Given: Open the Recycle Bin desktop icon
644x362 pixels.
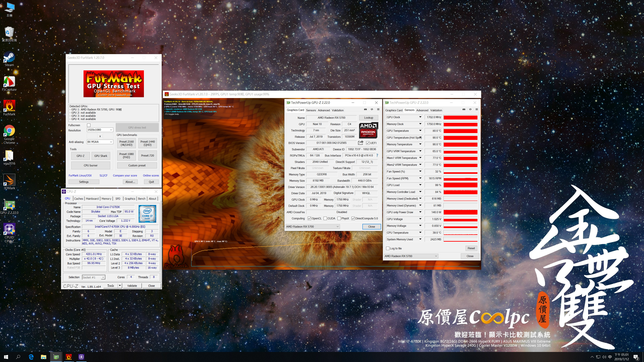Looking at the screenshot, I should 9,34.
